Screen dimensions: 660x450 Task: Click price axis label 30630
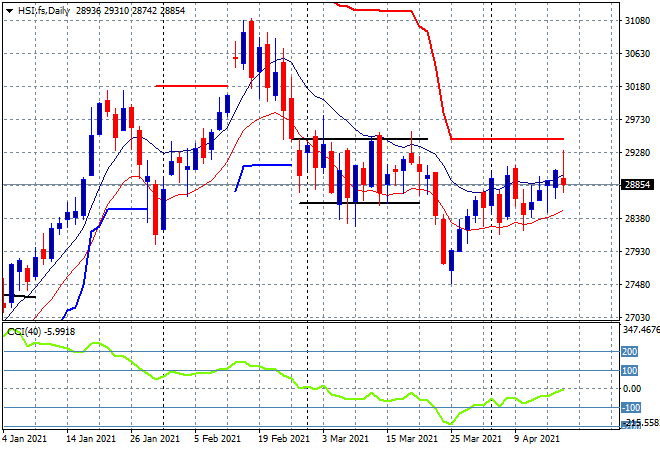pyautogui.click(x=638, y=53)
